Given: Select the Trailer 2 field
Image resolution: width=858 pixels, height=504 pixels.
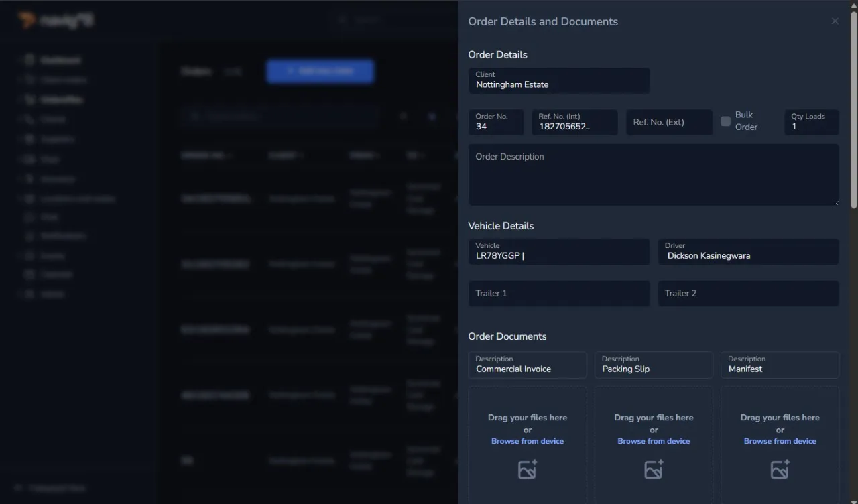Looking at the screenshot, I should coord(748,294).
